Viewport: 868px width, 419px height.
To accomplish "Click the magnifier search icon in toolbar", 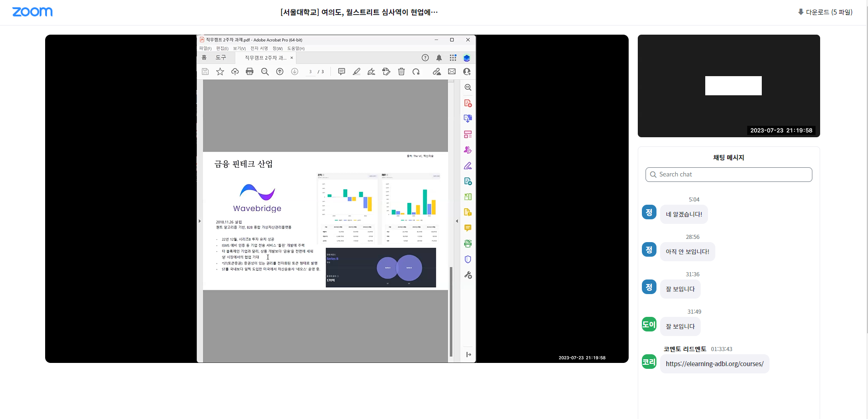I will 265,72.
